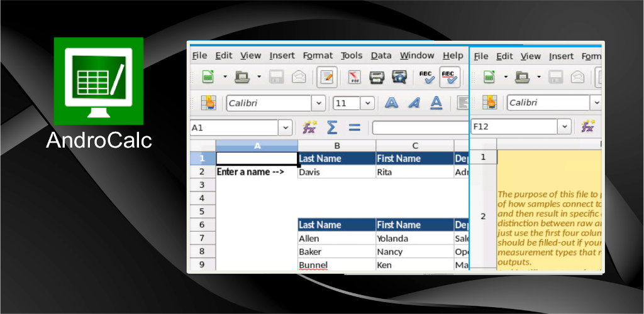
Task: Send document as e-mail in left window
Action: (299, 77)
